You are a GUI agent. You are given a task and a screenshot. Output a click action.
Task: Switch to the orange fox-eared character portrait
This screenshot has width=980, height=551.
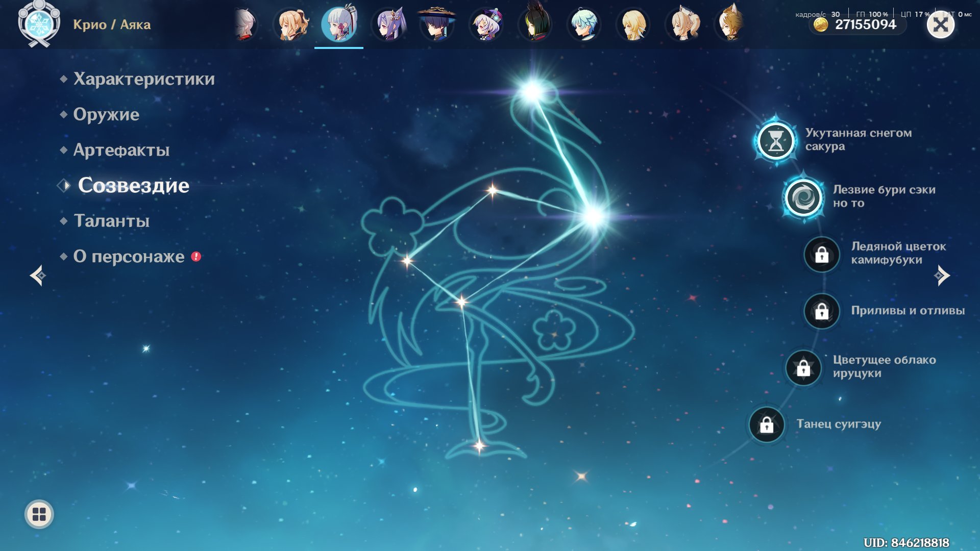pyautogui.click(x=731, y=24)
